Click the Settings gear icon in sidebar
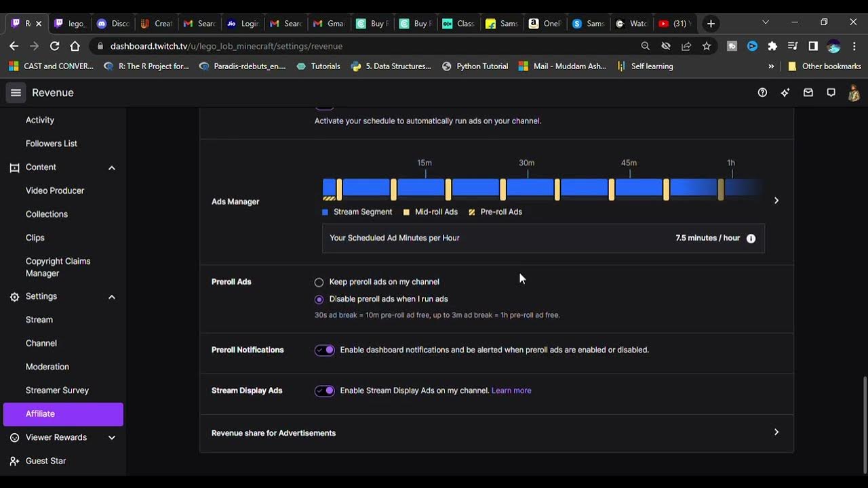This screenshot has width=868, height=488. 14,297
